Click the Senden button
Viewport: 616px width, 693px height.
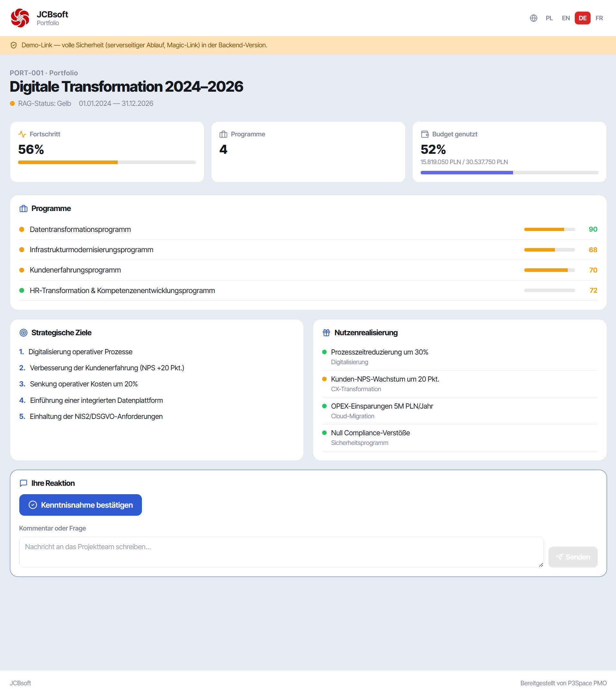pos(573,557)
